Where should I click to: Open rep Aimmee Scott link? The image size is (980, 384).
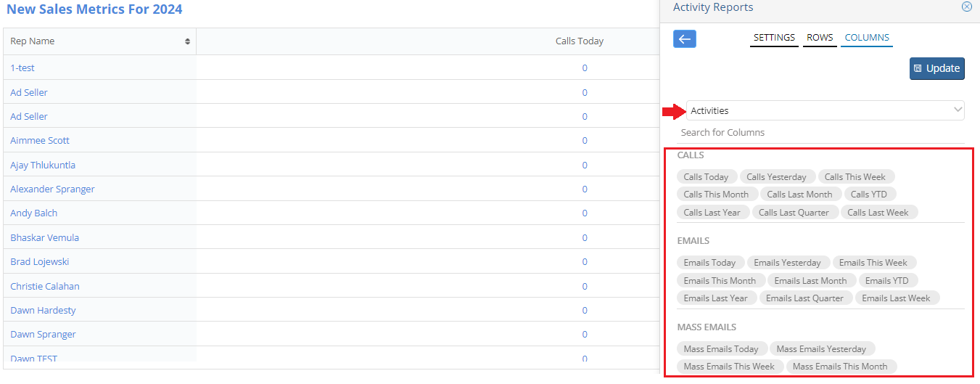(x=40, y=140)
